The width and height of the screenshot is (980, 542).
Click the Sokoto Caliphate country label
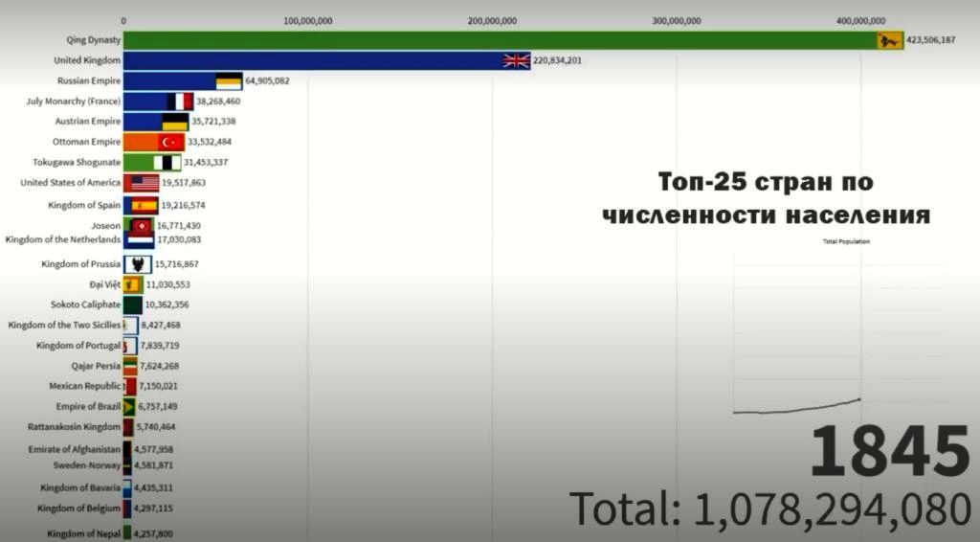click(x=85, y=305)
